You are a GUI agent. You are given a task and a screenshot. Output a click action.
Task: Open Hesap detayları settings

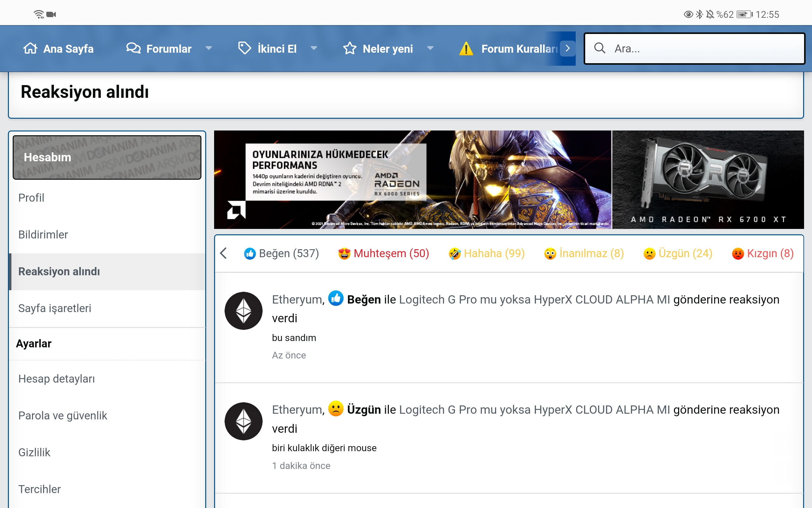tap(107, 379)
